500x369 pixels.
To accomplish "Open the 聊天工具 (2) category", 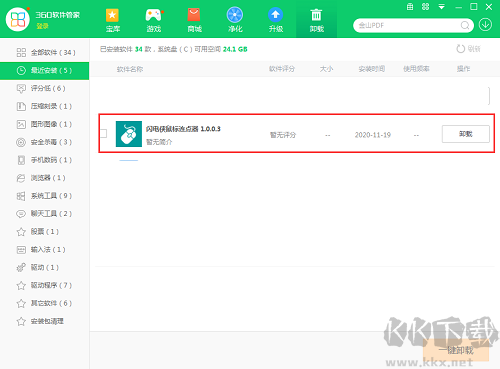I will [x=45, y=214].
